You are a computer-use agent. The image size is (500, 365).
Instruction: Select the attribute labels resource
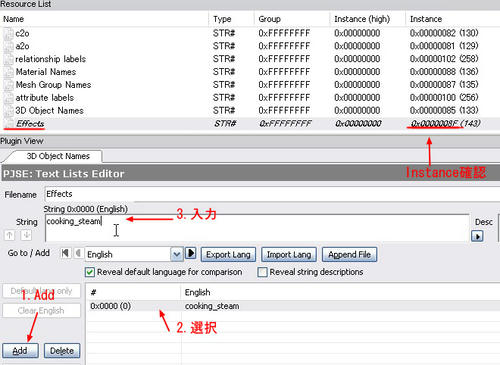click(250, 98)
